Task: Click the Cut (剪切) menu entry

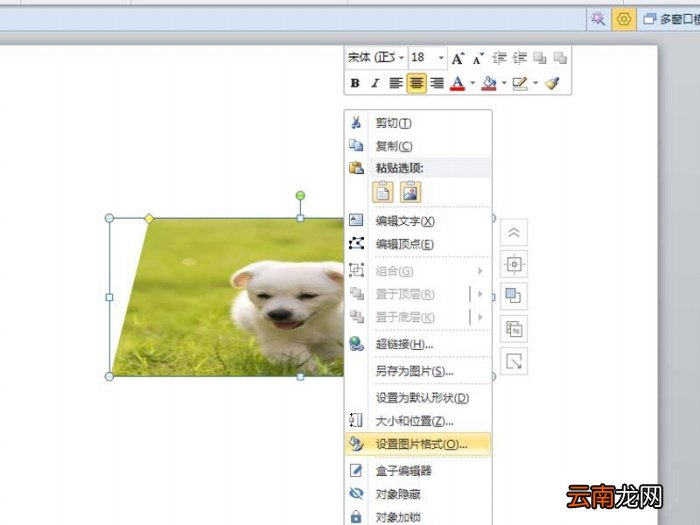Action: (x=418, y=123)
